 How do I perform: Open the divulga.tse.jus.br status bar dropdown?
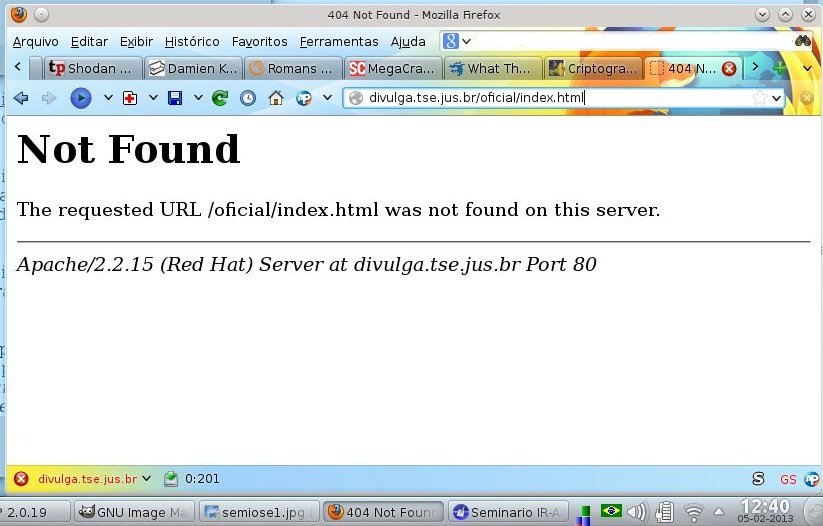[x=148, y=479]
